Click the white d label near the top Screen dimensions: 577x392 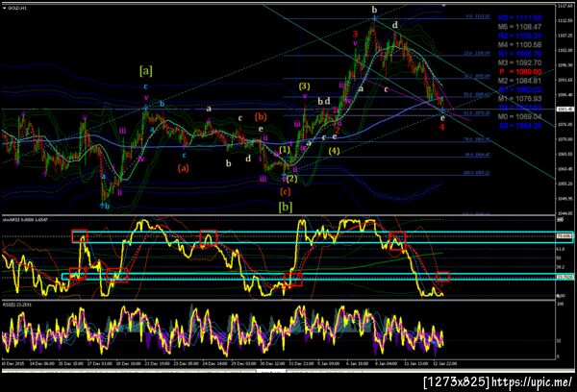(395, 25)
